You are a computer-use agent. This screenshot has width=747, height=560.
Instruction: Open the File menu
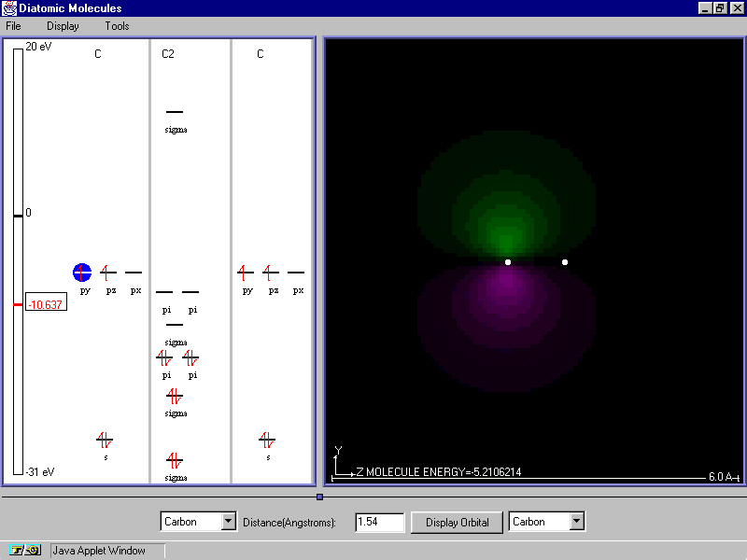tap(13, 26)
